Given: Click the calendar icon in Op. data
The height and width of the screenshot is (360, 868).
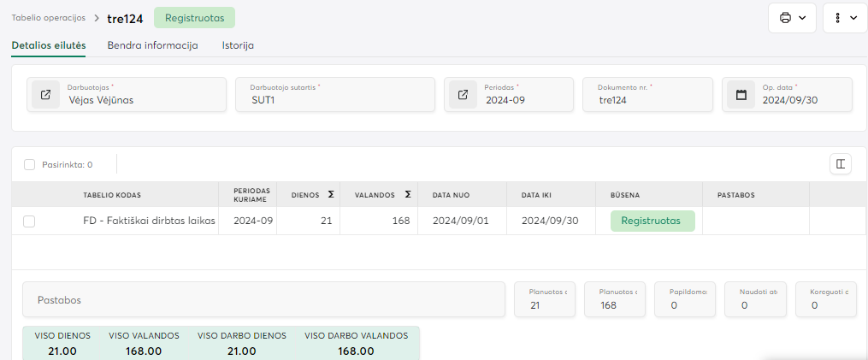Looking at the screenshot, I should [741, 95].
